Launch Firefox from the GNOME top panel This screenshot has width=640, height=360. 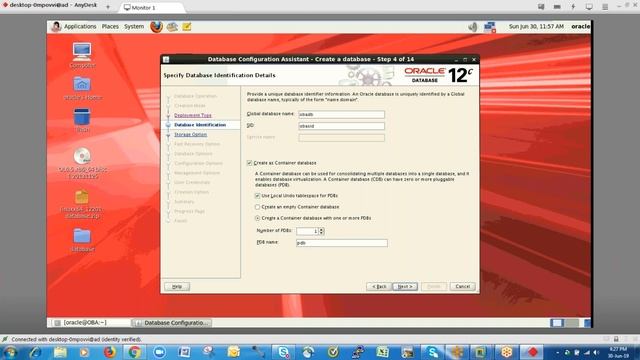point(156,27)
